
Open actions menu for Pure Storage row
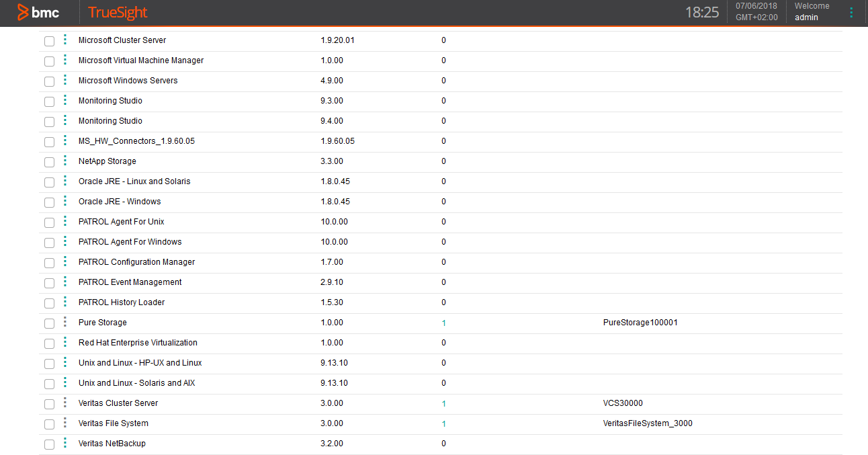(x=65, y=322)
